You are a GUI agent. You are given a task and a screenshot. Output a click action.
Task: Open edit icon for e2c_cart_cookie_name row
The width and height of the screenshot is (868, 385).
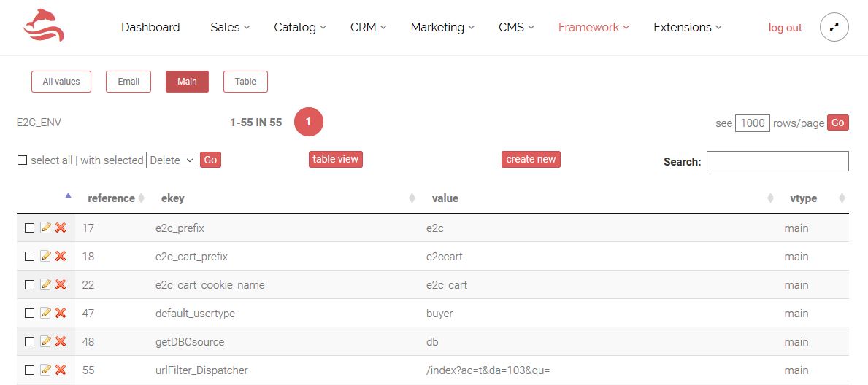point(46,284)
